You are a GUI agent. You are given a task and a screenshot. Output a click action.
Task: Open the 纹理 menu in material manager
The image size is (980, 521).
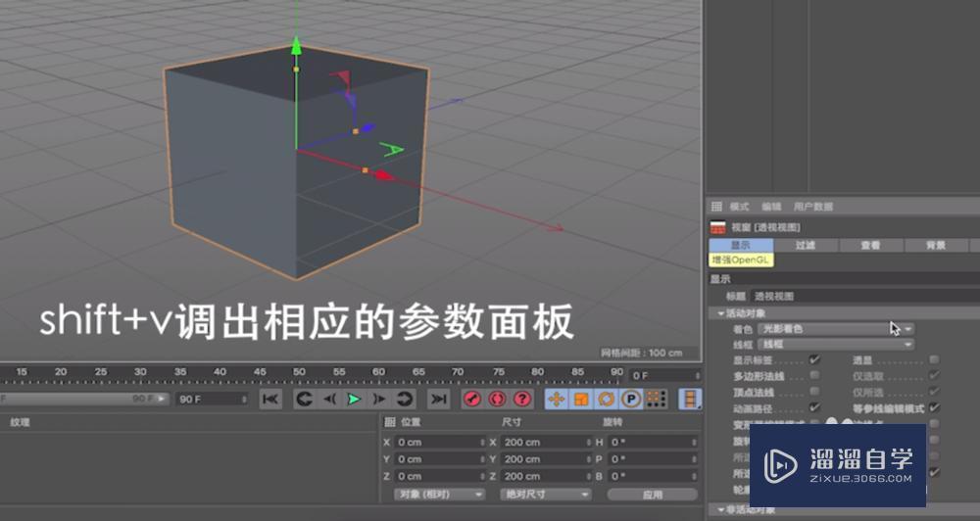(20, 422)
